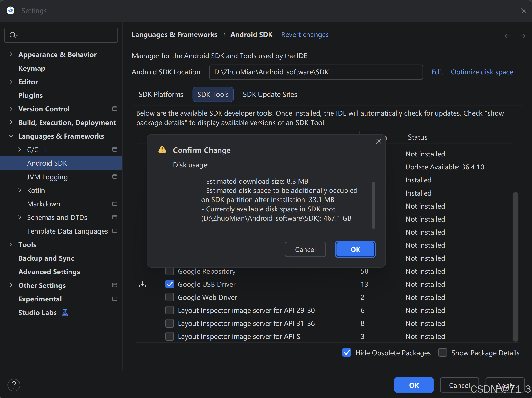Enable Show Package Details checkbox
This screenshot has width=532, height=398.
click(x=443, y=353)
